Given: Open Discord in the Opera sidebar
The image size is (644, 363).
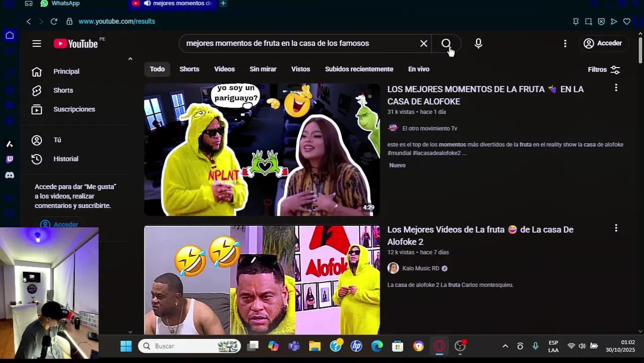Looking at the screenshot, I should (x=10, y=175).
